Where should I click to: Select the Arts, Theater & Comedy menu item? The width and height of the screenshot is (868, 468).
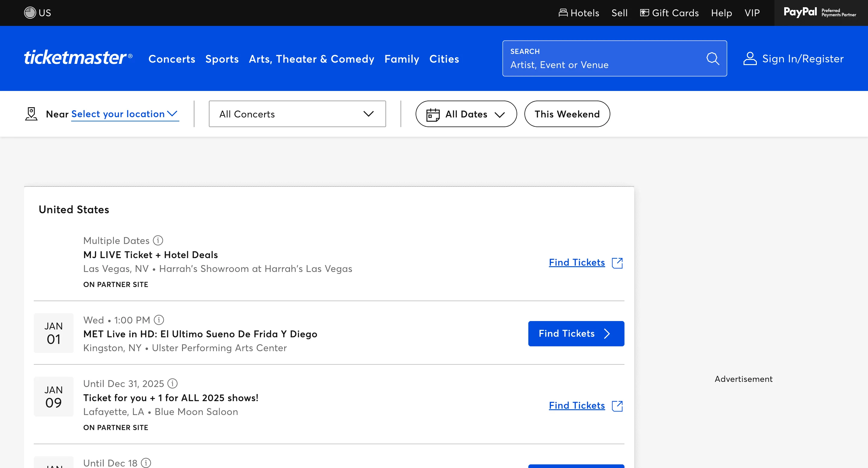(311, 59)
